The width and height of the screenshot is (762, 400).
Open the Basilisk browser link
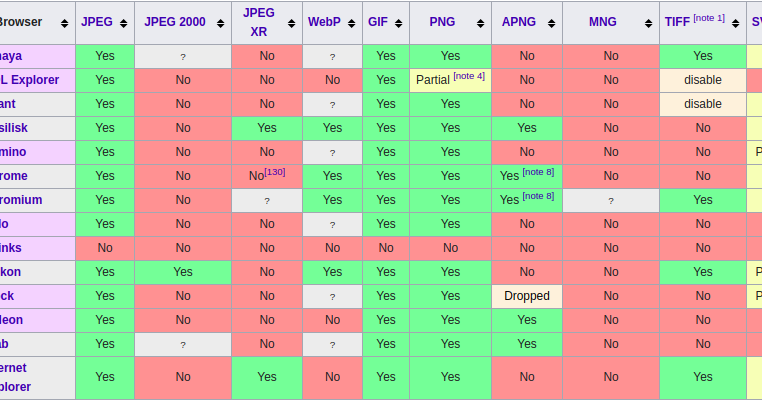point(14,128)
